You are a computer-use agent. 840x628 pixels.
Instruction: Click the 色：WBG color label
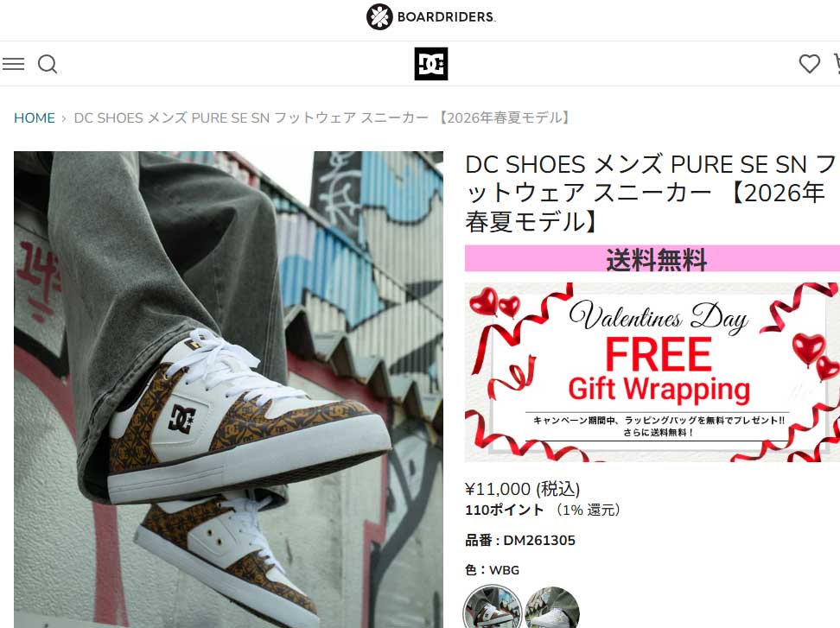[x=492, y=570]
